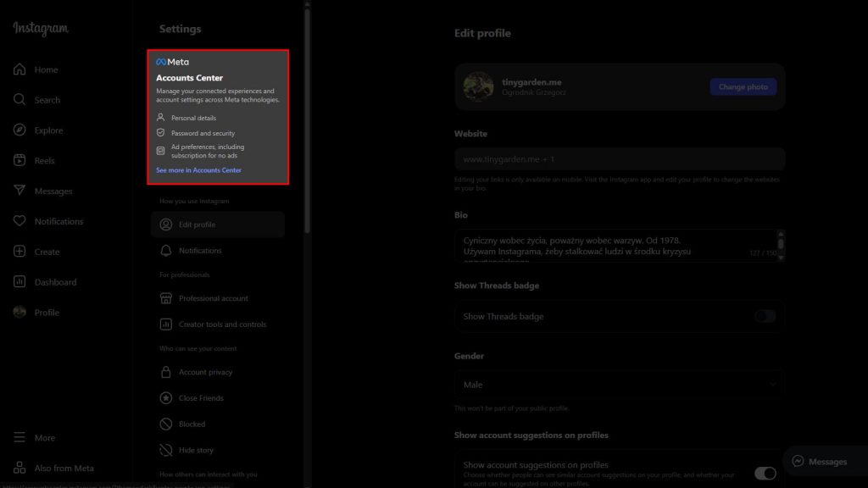Open the Explore compass icon
This screenshot has width=868, height=488.
[19, 130]
